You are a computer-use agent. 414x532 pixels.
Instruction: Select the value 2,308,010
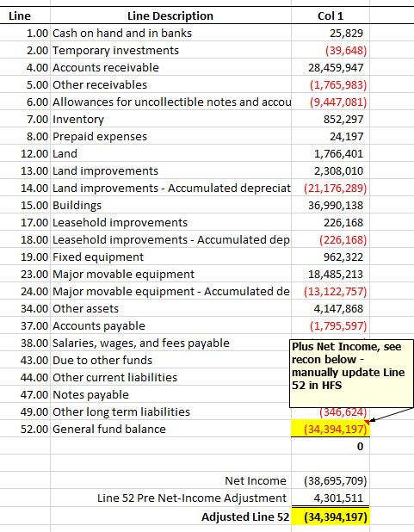[331, 170]
